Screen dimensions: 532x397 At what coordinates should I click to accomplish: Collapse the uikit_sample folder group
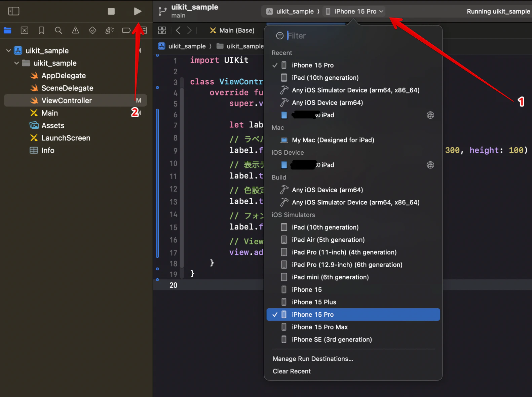pos(16,63)
